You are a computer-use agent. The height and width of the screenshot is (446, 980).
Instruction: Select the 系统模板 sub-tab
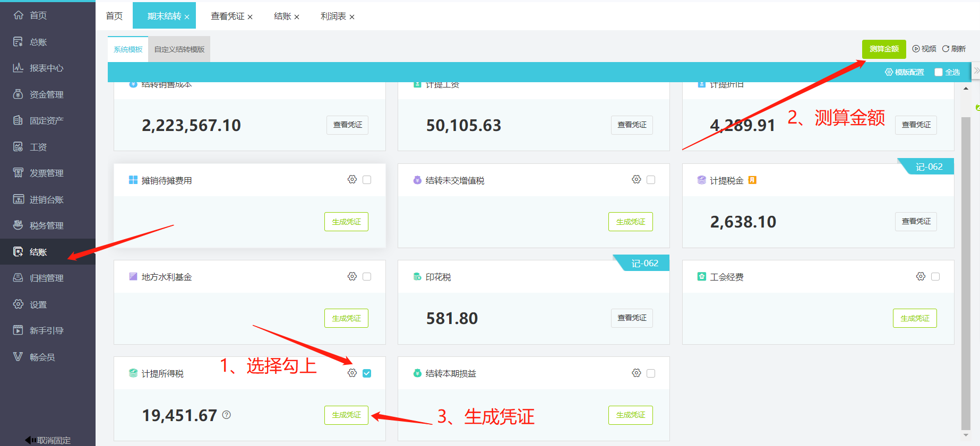pos(128,49)
